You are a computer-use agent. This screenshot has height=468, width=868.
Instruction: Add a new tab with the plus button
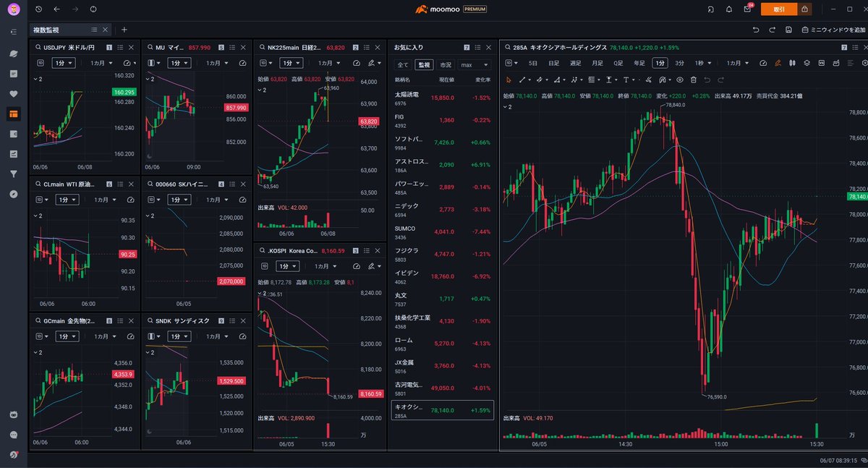point(124,30)
